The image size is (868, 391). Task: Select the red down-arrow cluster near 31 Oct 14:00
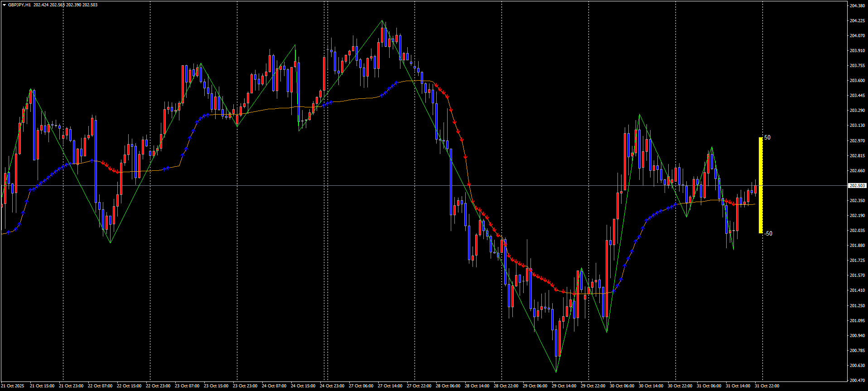(x=730, y=202)
